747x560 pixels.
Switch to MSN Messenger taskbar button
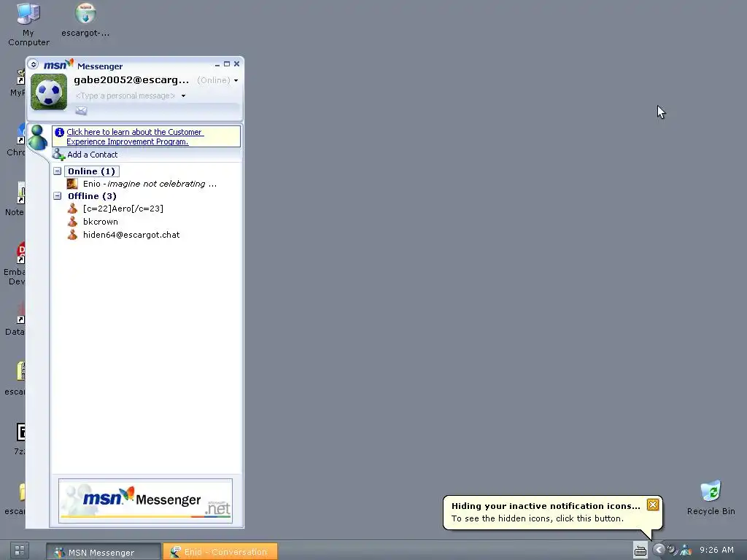(x=104, y=552)
